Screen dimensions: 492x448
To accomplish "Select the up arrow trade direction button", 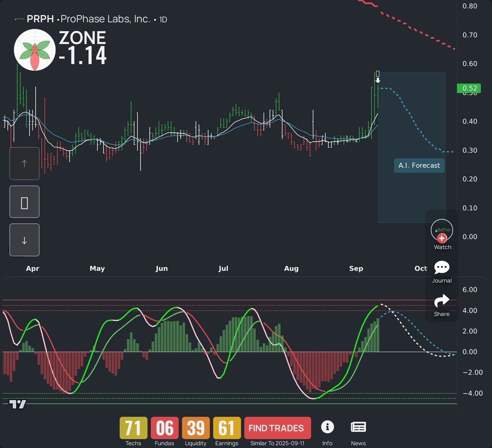I will pyautogui.click(x=24, y=163).
